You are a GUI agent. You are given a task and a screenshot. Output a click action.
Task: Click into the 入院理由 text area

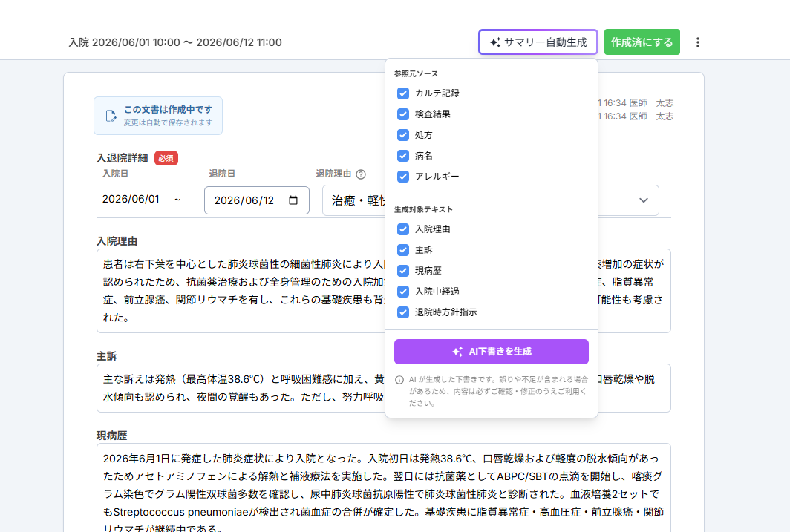(383, 291)
